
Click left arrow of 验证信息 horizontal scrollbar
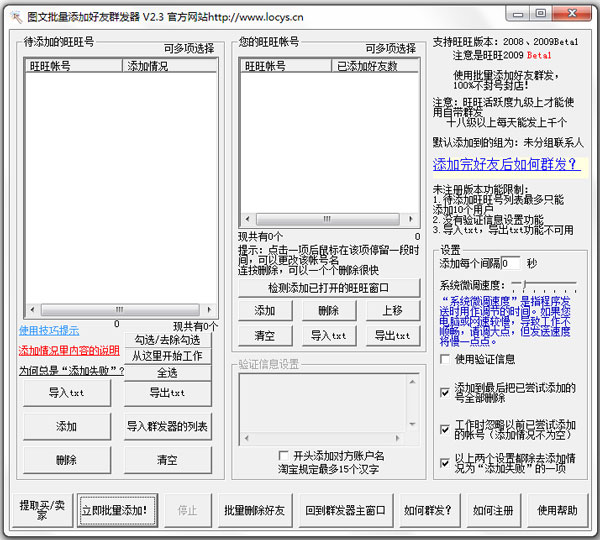click(x=246, y=438)
